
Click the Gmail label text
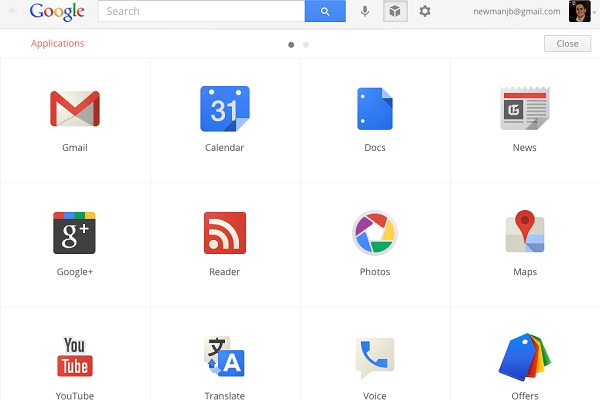pyautogui.click(x=75, y=147)
